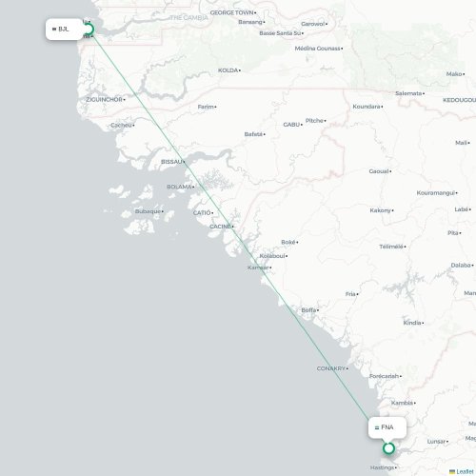
Task: Open the BJL airport label popup
Action: click(x=65, y=30)
